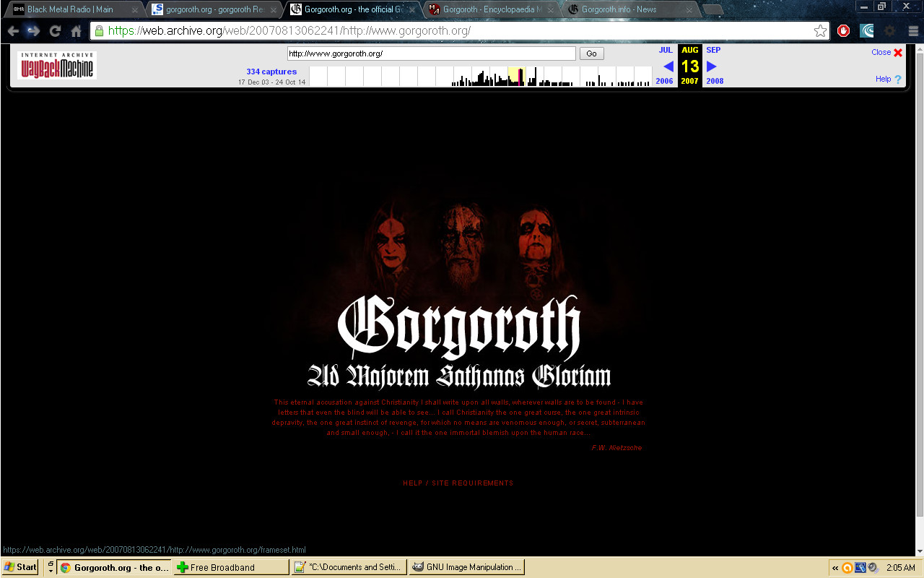
Task: Click the orange avast tray icon
Action: click(x=847, y=568)
